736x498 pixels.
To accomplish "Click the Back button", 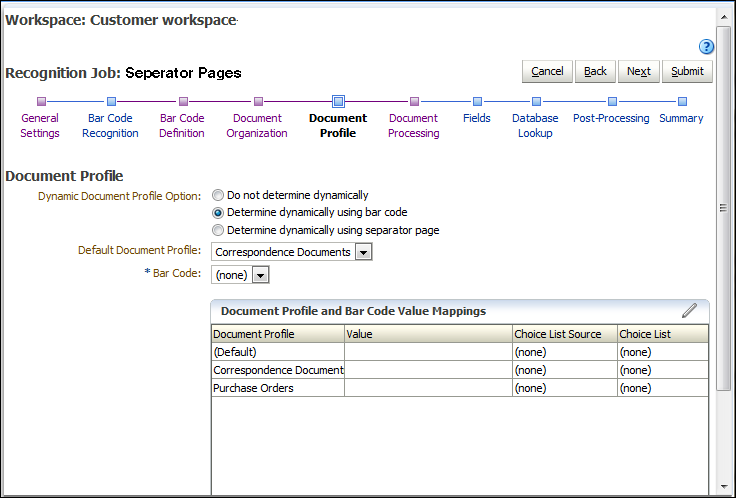I will click(x=595, y=71).
